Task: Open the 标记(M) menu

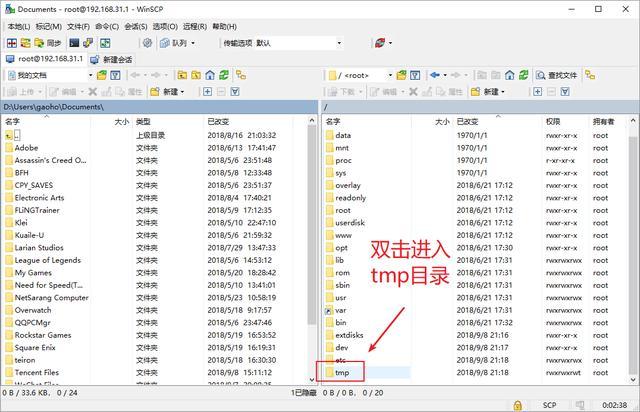Action: 49,27
